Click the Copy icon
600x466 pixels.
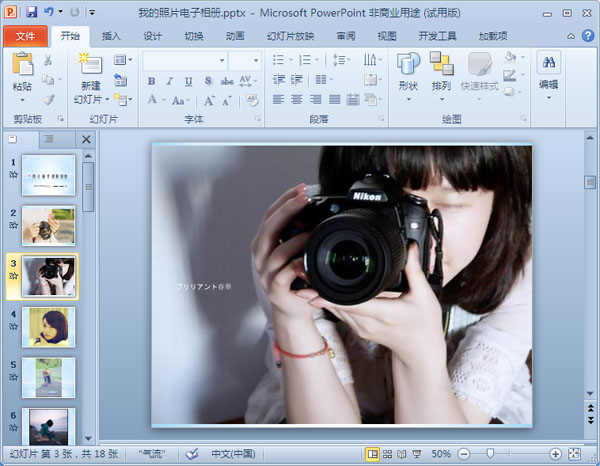coord(48,80)
